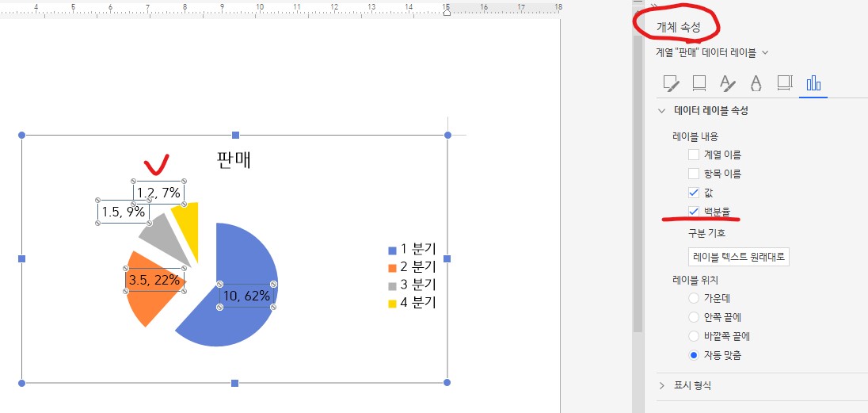Uncheck the 값 checkbox
Screen dimensions: 868x413
point(694,193)
